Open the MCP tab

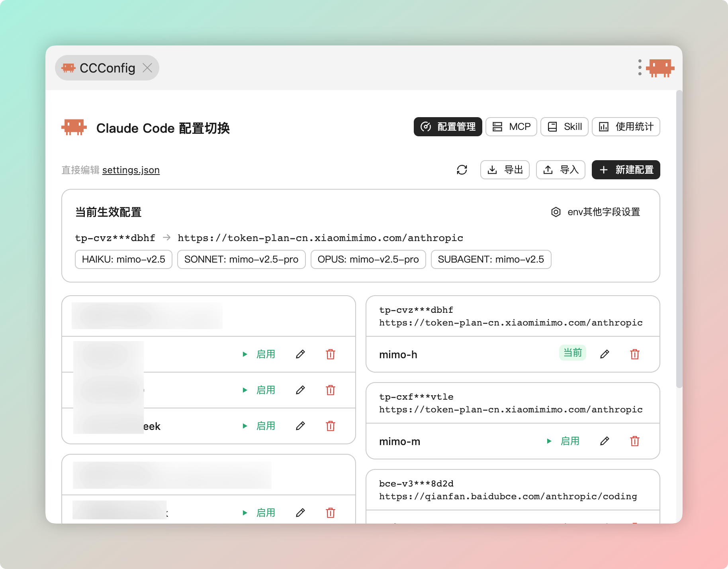(511, 127)
